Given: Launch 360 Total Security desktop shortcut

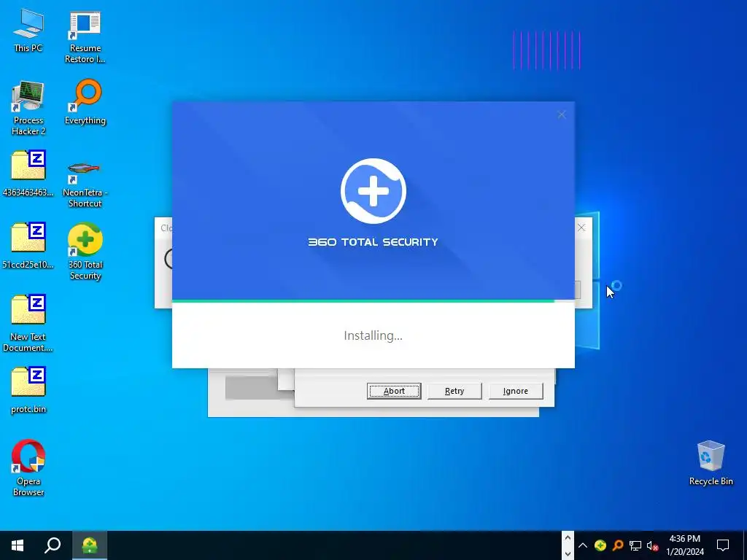Looking at the screenshot, I should pyautogui.click(x=85, y=252).
